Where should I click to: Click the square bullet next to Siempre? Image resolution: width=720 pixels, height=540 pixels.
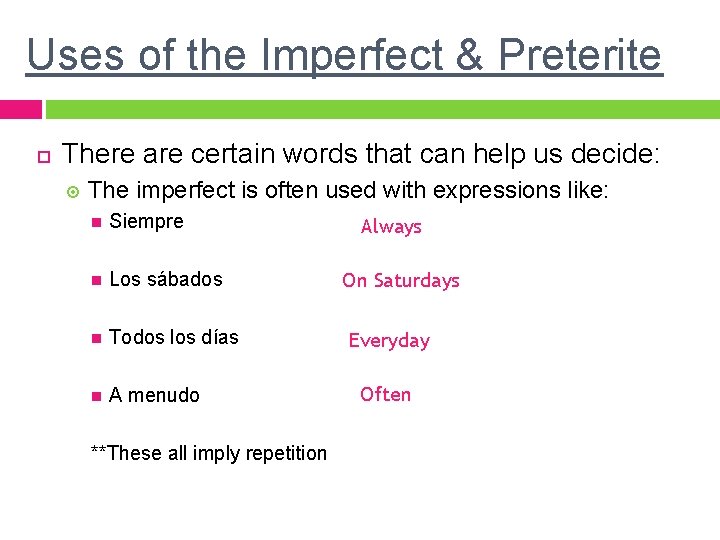[x=96, y=222]
